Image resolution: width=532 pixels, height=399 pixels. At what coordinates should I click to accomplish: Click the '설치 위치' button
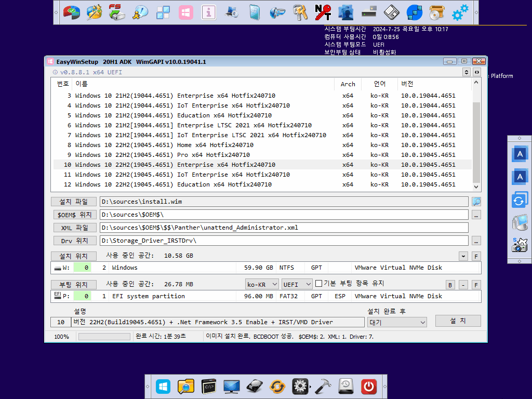pos(74,256)
